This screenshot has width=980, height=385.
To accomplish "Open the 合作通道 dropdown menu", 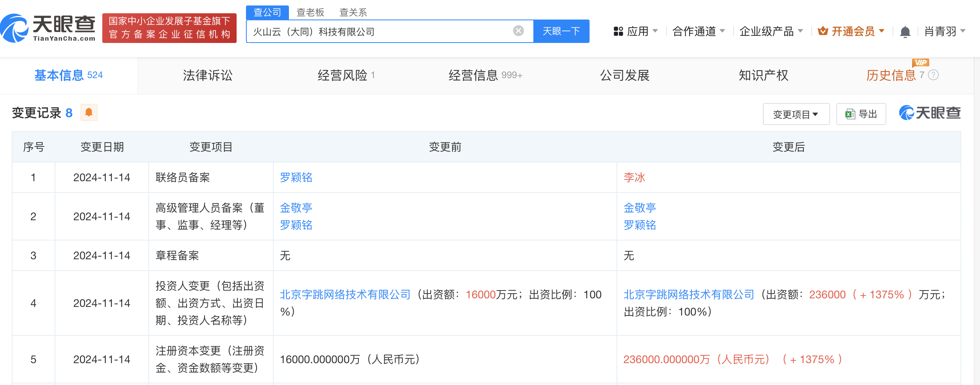I will (698, 31).
